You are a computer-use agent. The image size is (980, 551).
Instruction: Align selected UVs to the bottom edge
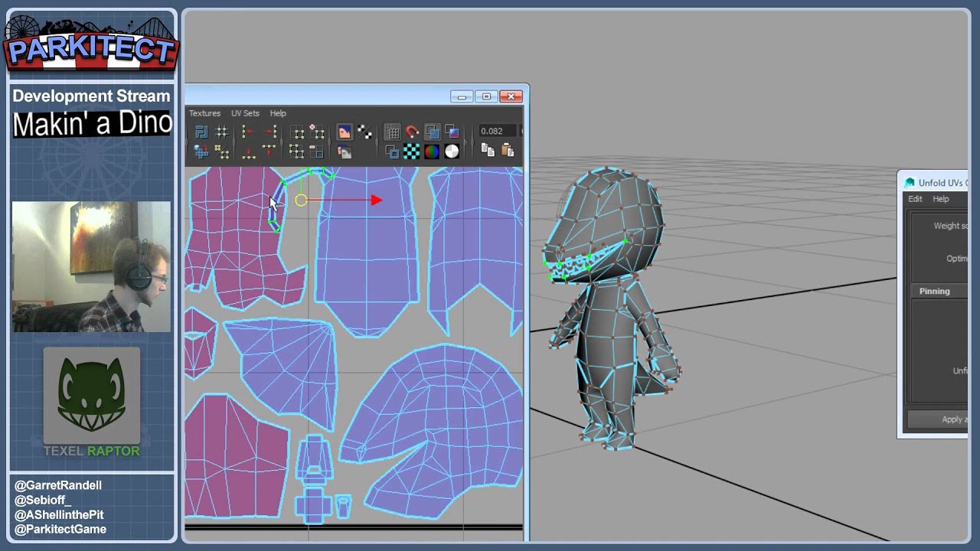point(248,152)
